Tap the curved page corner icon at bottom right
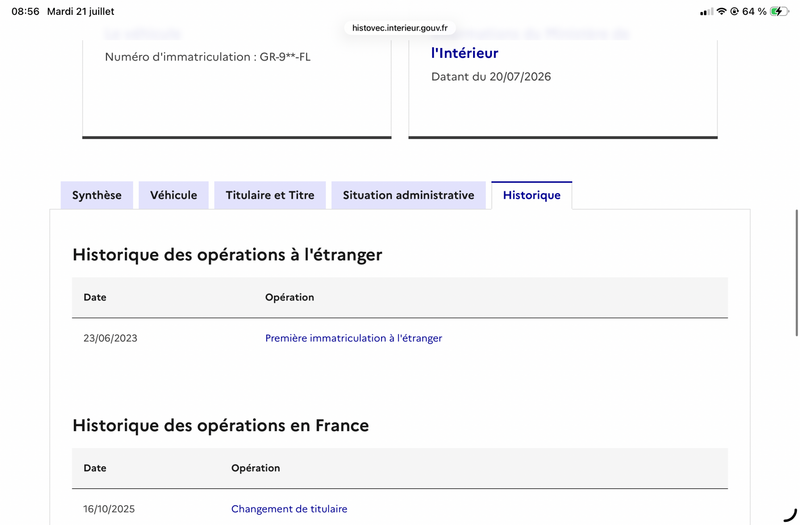Image resolution: width=800 pixels, height=525 pixels. pyautogui.click(x=790, y=515)
